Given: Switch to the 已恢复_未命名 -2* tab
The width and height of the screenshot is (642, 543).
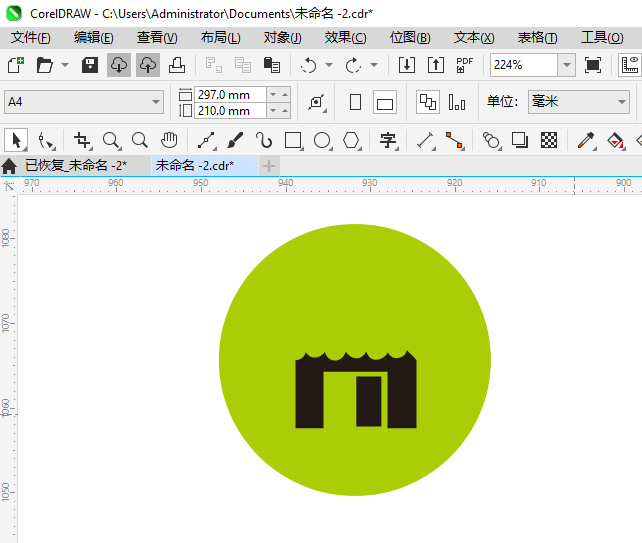Looking at the screenshot, I should point(76,165).
